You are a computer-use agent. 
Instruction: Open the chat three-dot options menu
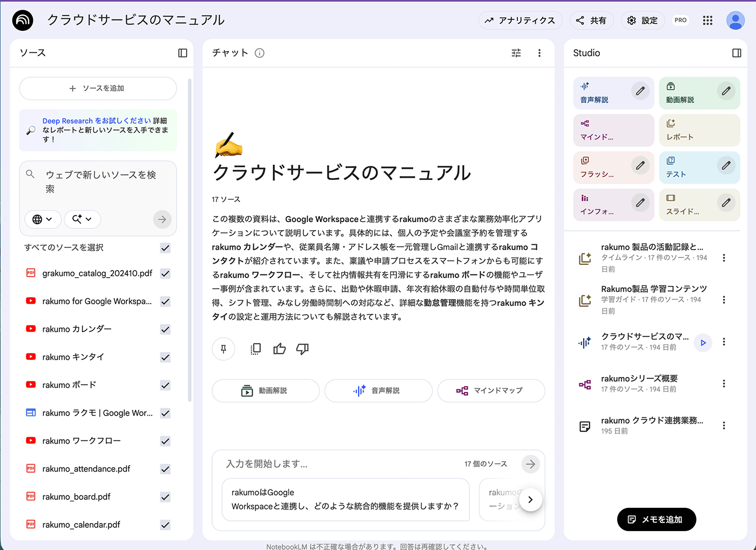tap(539, 52)
